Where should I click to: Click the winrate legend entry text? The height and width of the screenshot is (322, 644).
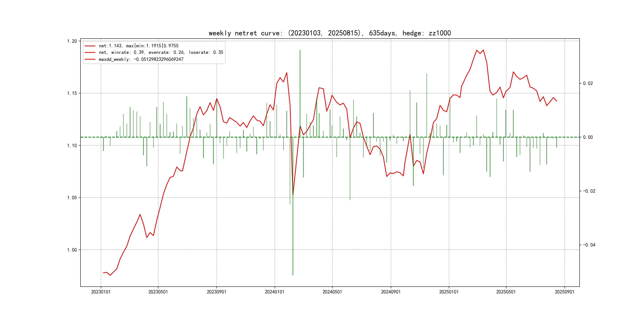161,52
